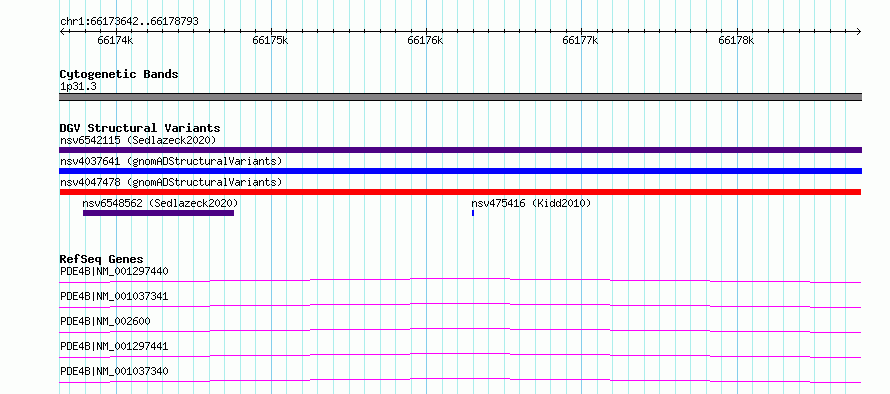Click the Cytogenetic Bands track title

119,74
